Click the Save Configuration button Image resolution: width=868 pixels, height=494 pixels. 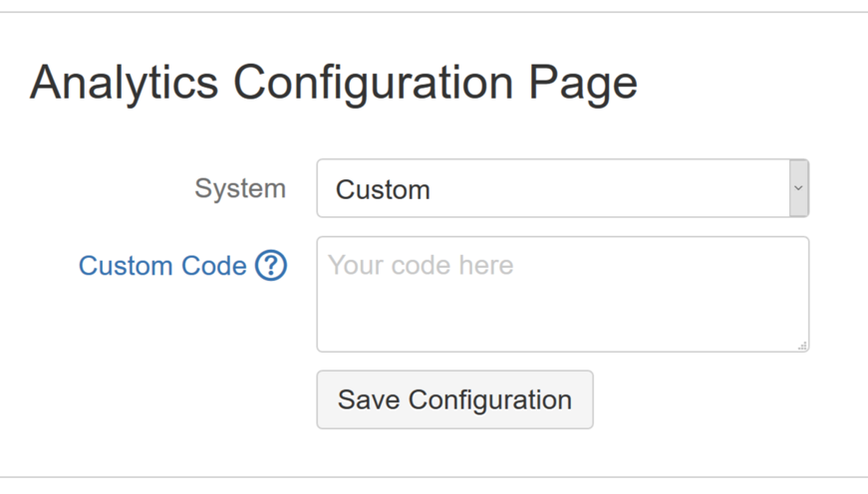point(454,399)
